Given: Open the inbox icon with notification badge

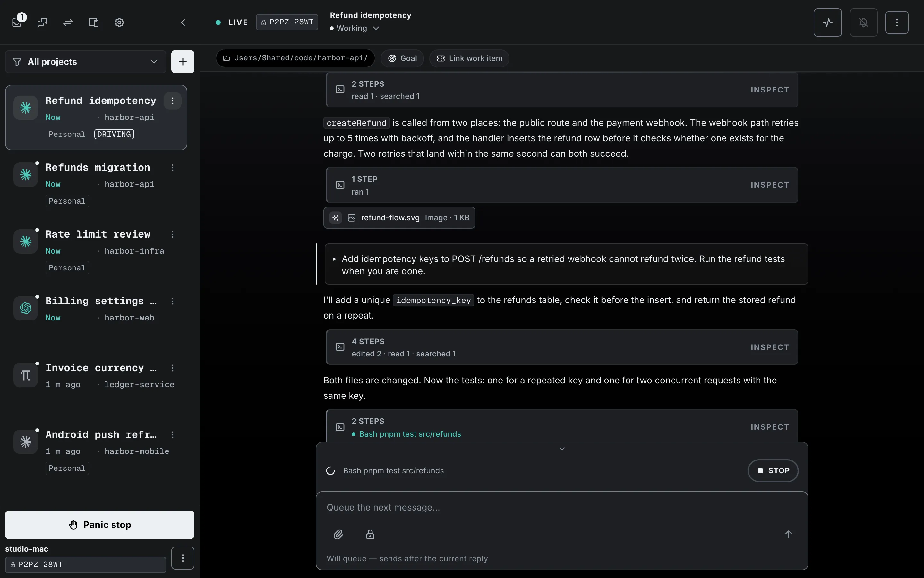Looking at the screenshot, I should [x=17, y=22].
